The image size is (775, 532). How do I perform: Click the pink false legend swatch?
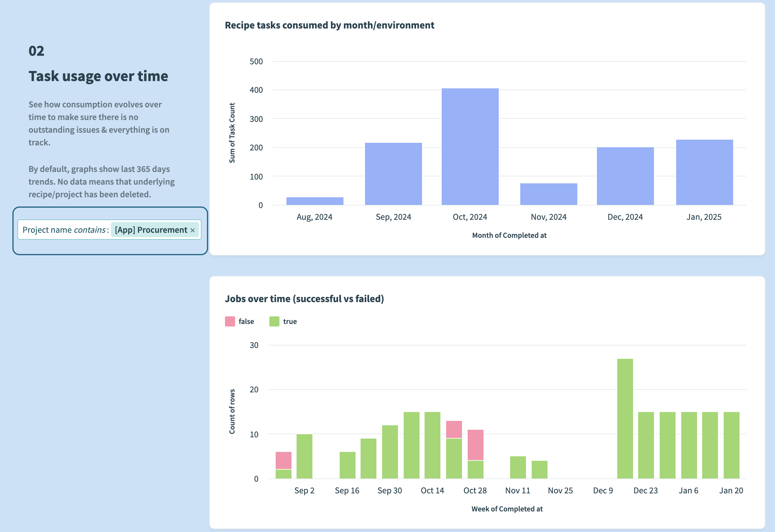tap(230, 321)
